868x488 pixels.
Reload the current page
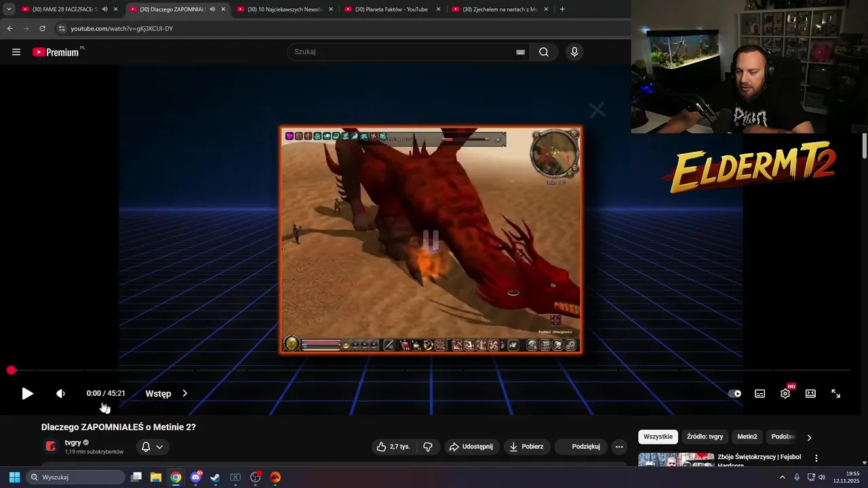[42, 28]
